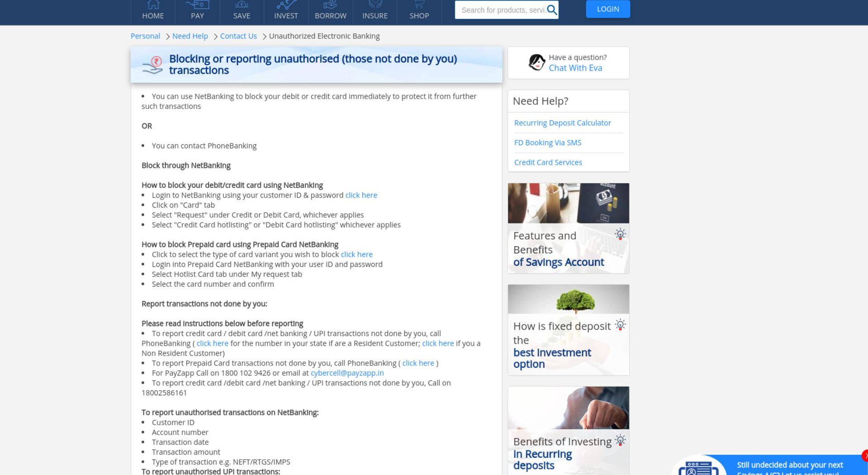The width and height of the screenshot is (868, 475).
Task: Click Chat With Eva link
Action: 575,68
